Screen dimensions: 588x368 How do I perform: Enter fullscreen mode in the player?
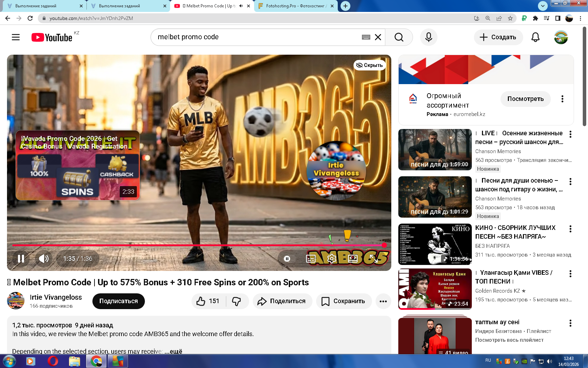[x=374, y=259]
